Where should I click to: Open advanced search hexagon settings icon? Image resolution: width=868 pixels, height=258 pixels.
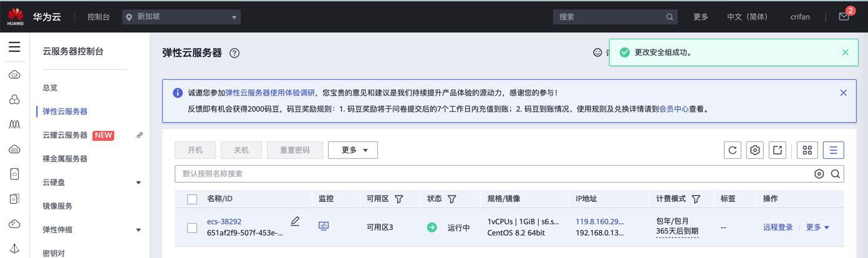pyautogui.click(x=819, y=174)
